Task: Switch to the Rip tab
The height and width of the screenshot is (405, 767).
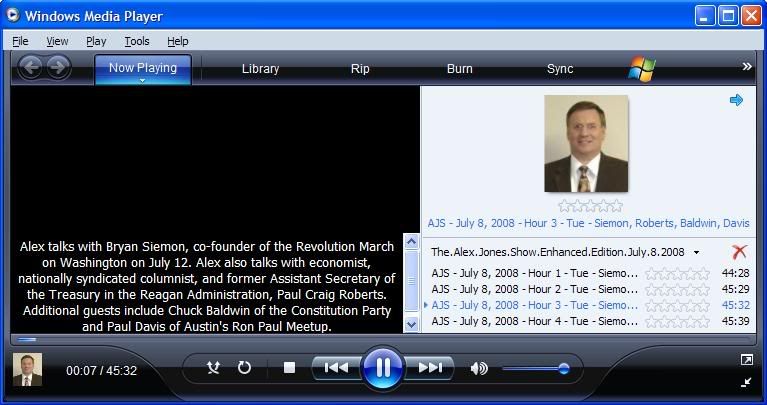Action: [x=360, y=69]
